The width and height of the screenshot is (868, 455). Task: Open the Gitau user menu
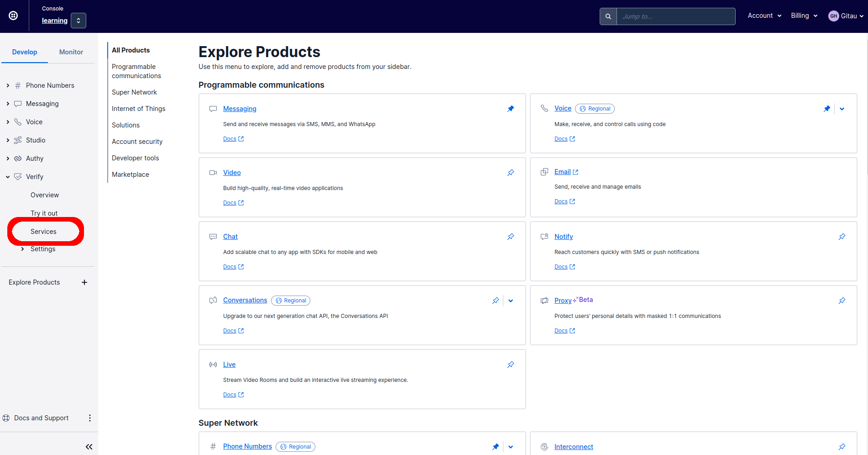click(846, 16)
